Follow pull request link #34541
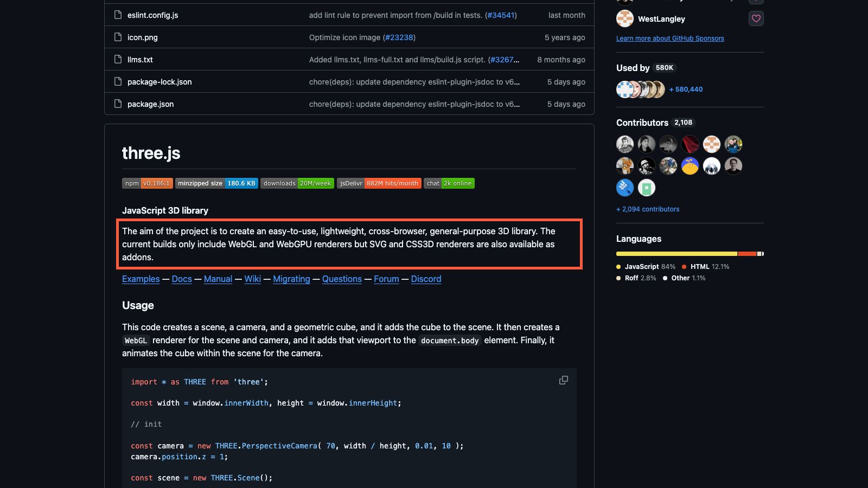Image resolution: width=868 pixels, height=488 pixels. (x=501, y=15)
